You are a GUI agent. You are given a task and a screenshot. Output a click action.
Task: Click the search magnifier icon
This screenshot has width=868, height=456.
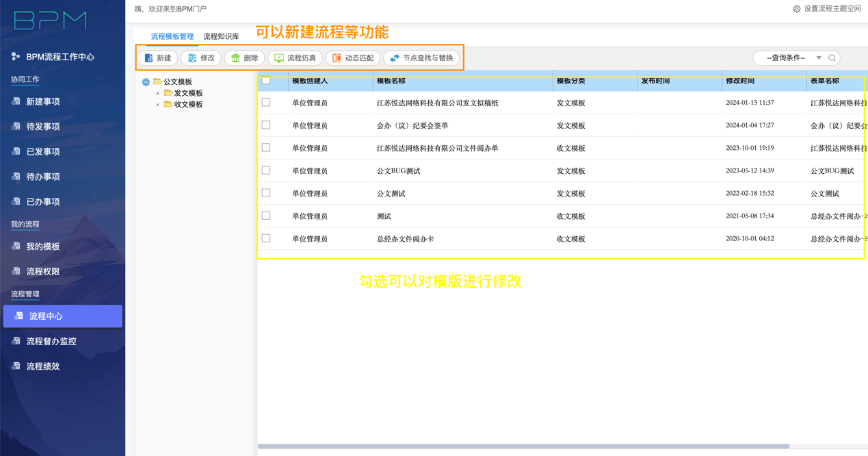832,58
